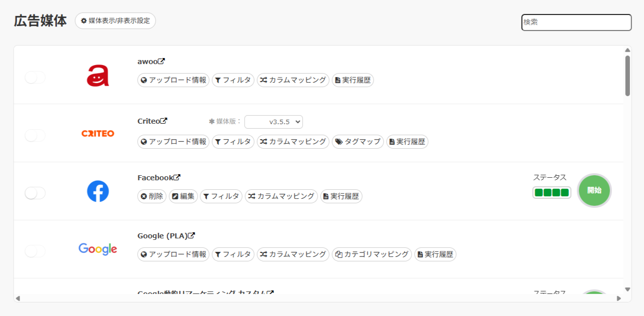View Google (PLA) 実行履歴

coord(435,254)
